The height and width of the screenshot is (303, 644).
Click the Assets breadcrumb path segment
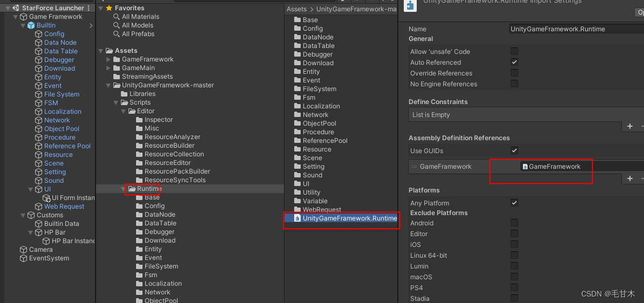coord(296,9)
